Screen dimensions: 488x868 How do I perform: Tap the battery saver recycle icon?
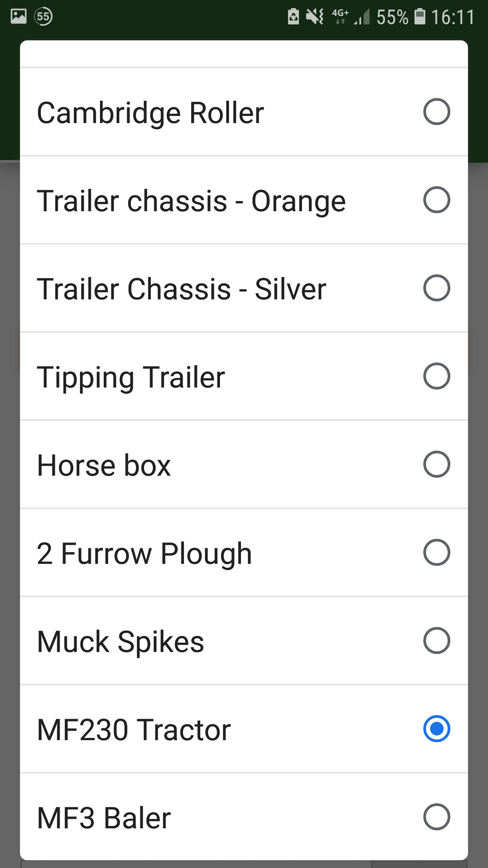coord(293,16)
